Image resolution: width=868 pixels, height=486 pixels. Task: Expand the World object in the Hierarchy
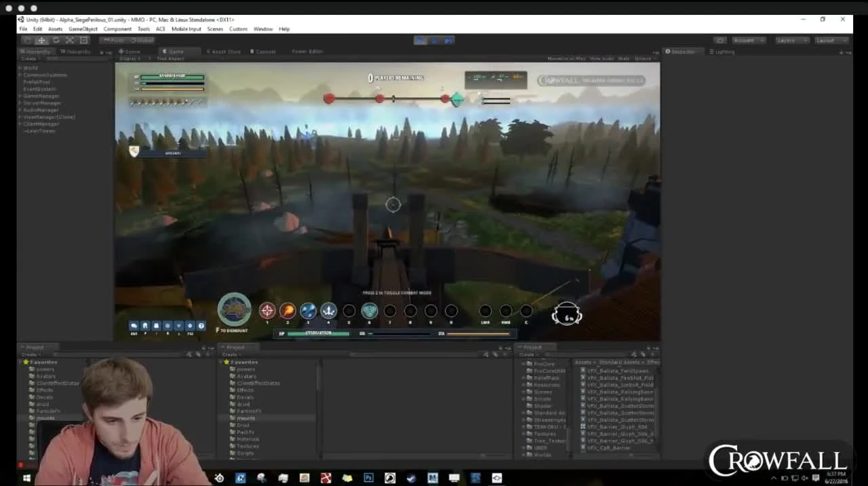tap(19, 67)
